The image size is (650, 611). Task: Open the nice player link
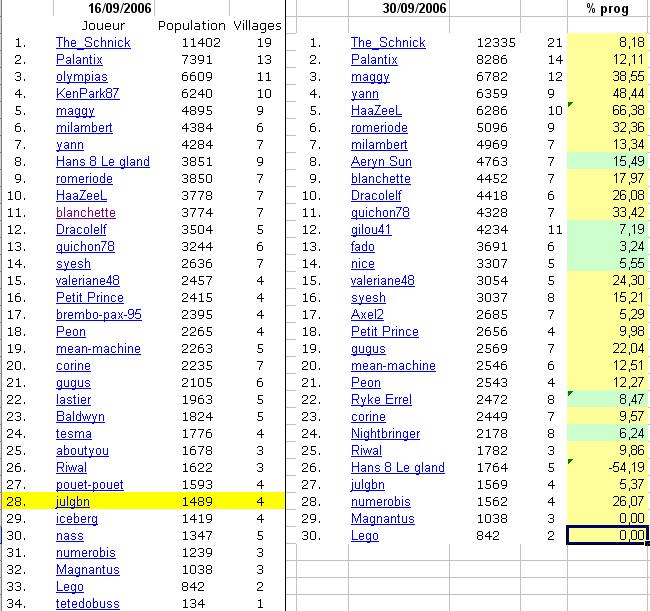[x=363, y=264]
